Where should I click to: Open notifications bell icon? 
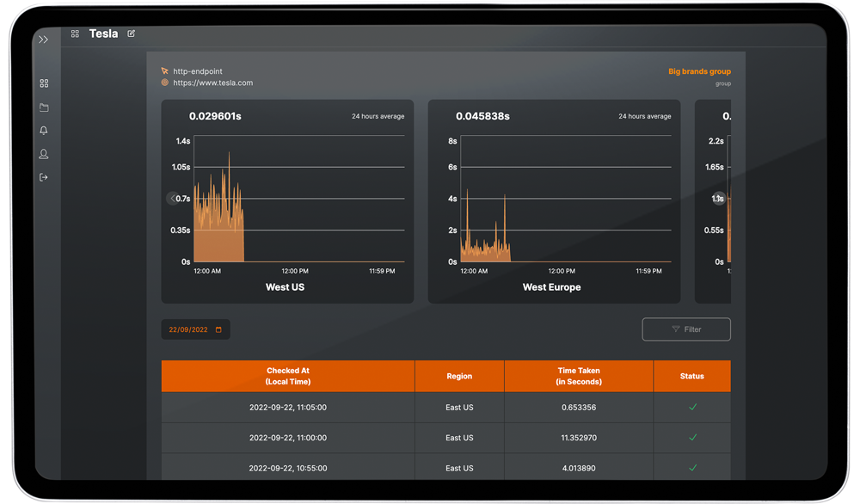pos(44,131)
